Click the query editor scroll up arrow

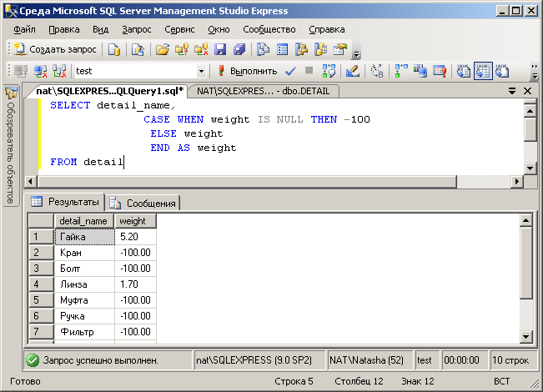pyautogui.click(x=530, y=111)
